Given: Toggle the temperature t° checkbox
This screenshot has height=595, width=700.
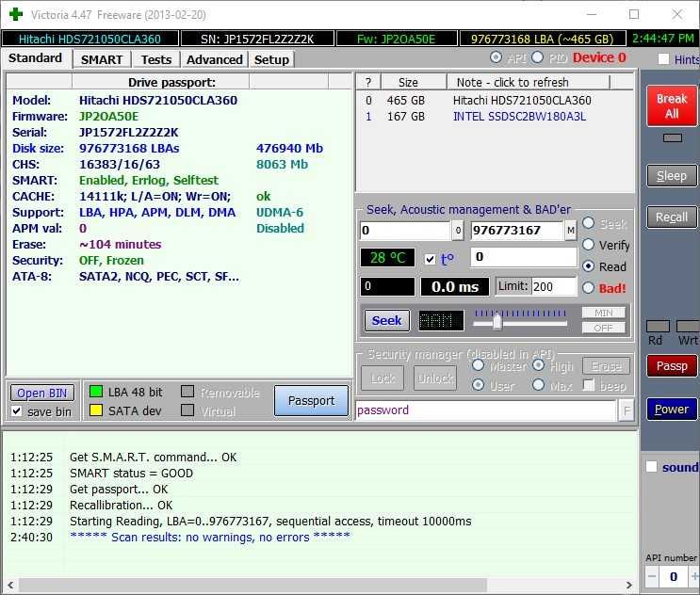Looking at the screenshot, I should click(x=430, y=259).
